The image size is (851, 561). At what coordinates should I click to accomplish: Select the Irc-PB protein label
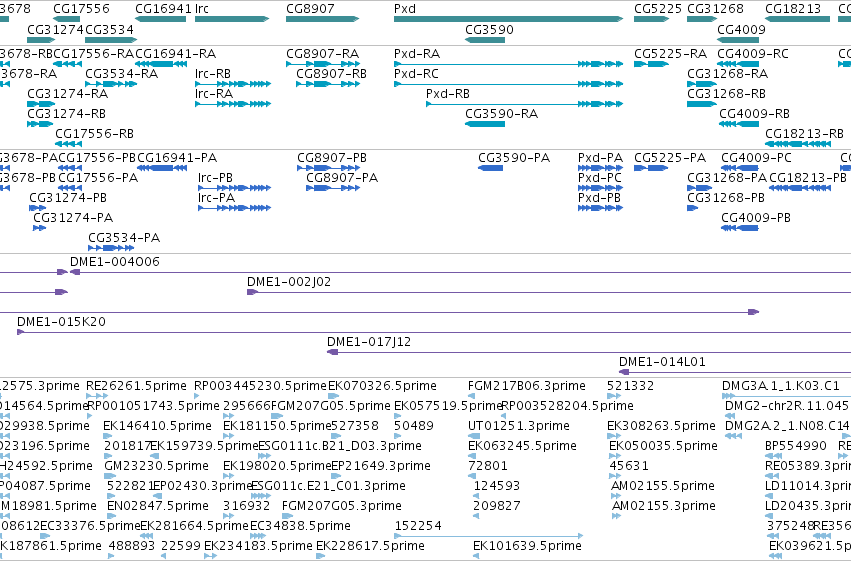point(215,178)
